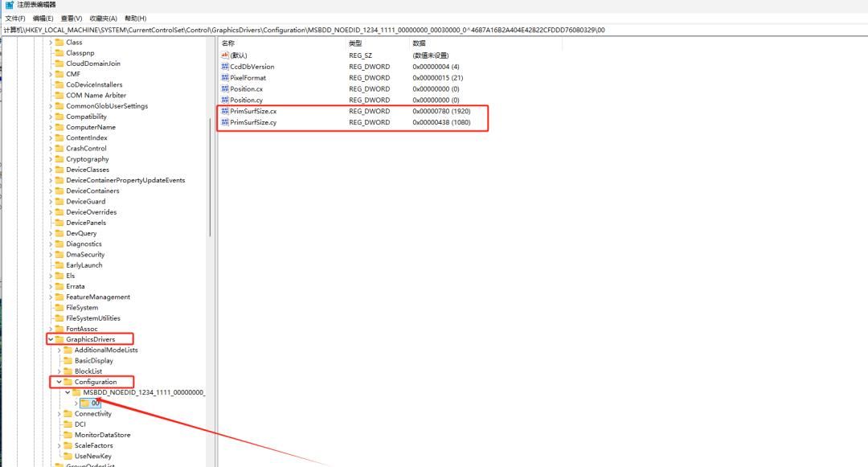Select the ContentIndex folder icon
This screenshot has height=467, width=868.
(59, 137)
